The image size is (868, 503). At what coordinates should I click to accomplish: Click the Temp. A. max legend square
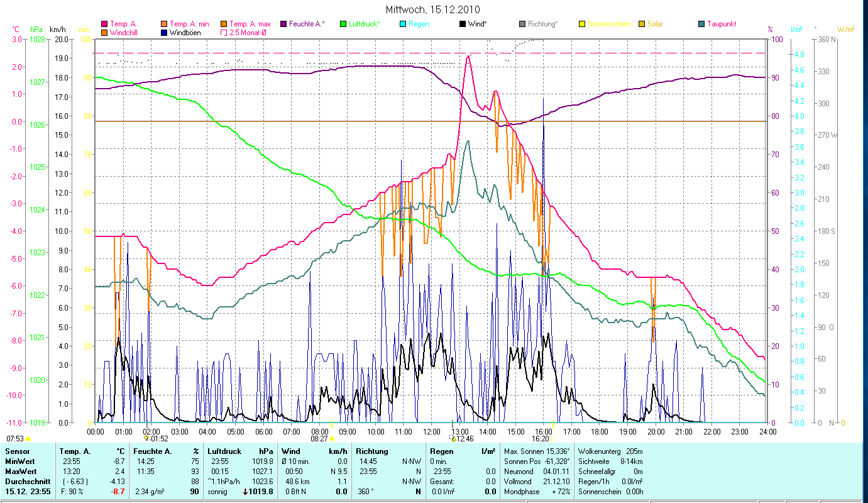(x=224, y=24)
